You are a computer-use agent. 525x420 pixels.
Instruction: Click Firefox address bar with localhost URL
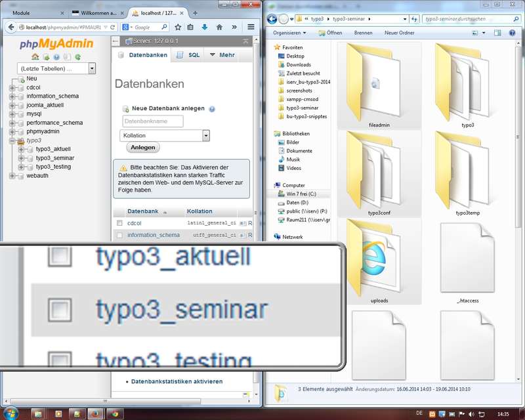tap(62, 27)
